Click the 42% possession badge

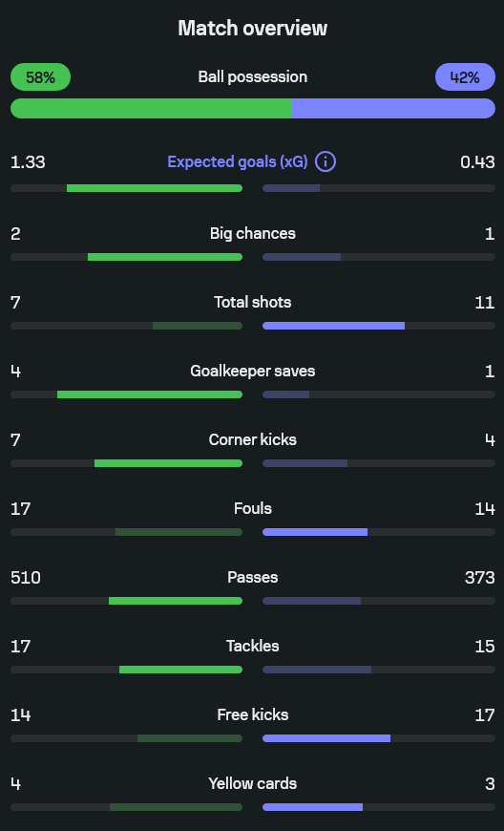pyautogui.click(x=465, y=76)
